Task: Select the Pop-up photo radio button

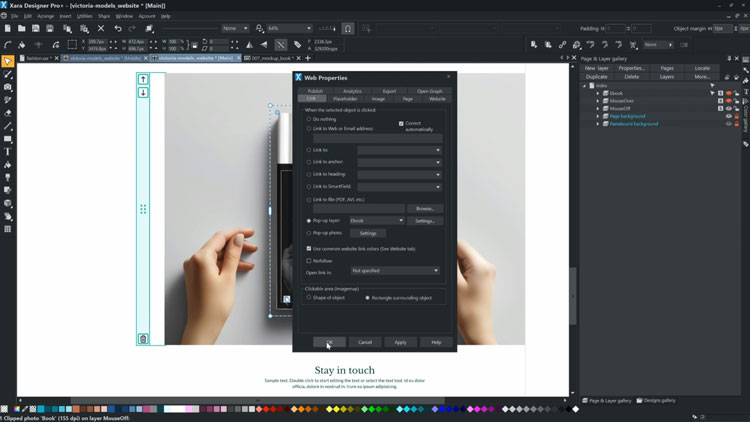Action: [x=309, y=233]
